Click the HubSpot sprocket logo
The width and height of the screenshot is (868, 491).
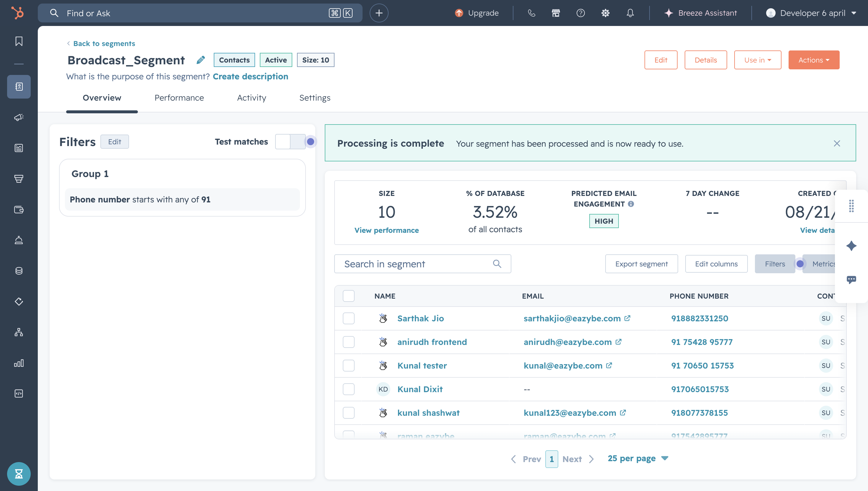(x=17, y=13)
